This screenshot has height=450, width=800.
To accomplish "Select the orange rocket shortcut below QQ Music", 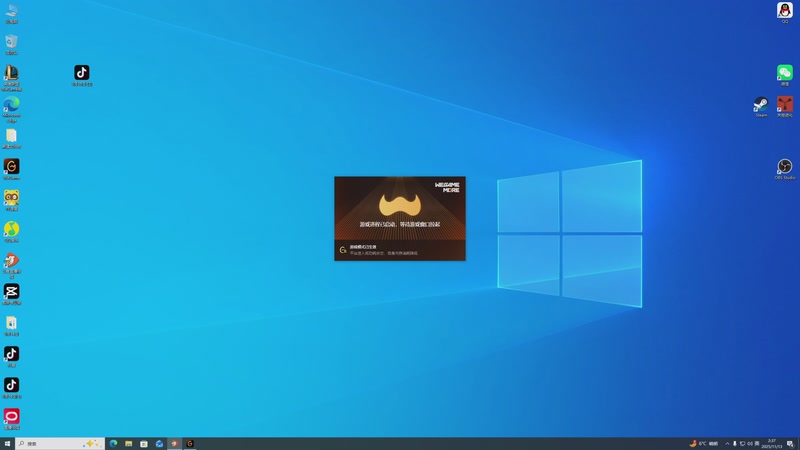I will tap(11, 265).
